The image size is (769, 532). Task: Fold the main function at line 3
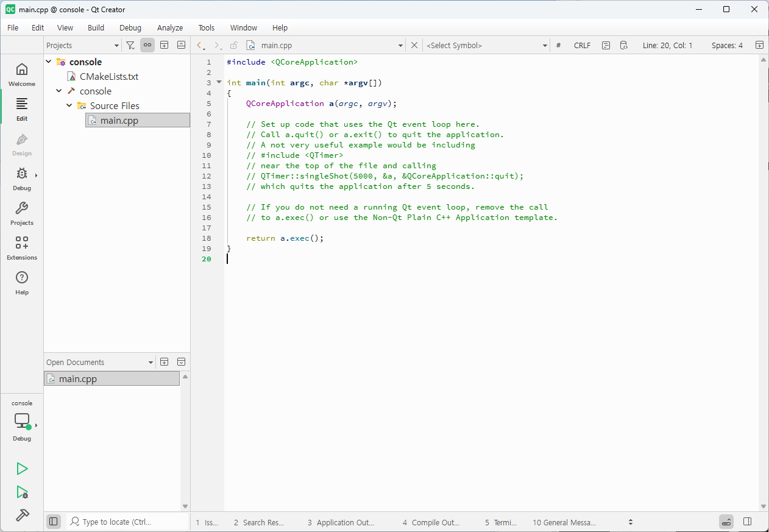[x=219, y=82]
